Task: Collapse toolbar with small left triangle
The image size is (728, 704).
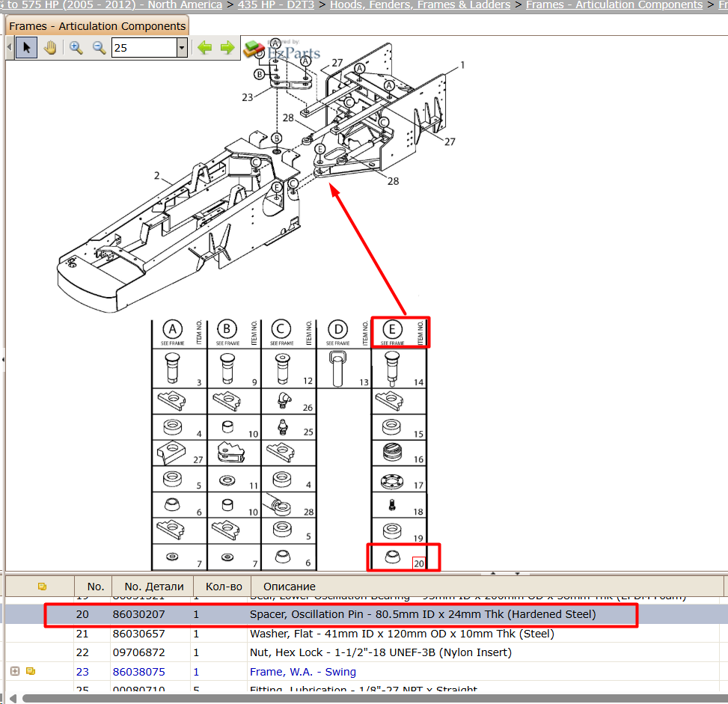Action: (10, 47)
